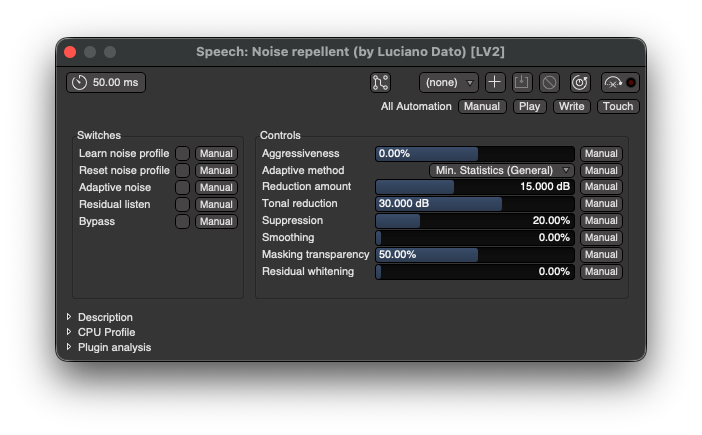Set All Automation to Write mode
702x435 pixels.
[x=571, y=107]
